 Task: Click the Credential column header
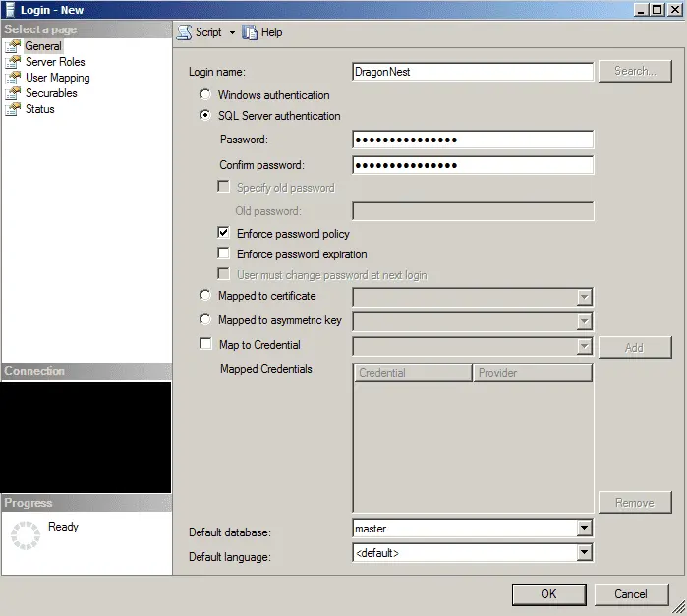413,373
